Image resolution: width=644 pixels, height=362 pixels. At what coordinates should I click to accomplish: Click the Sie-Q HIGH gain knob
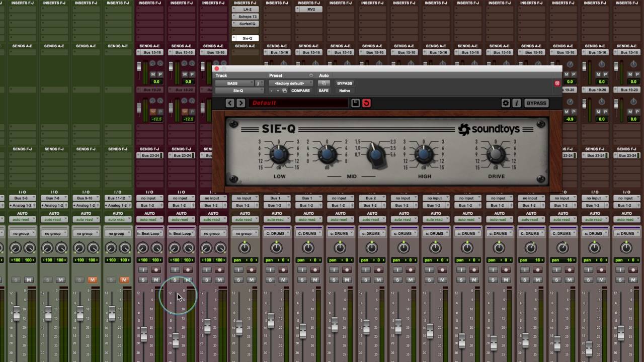tap(424, 154)
